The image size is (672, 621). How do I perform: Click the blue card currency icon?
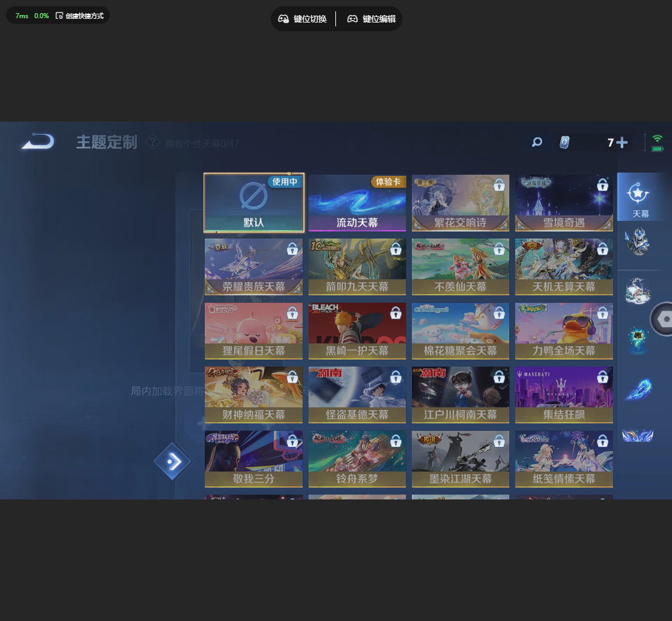coord(565,142)
